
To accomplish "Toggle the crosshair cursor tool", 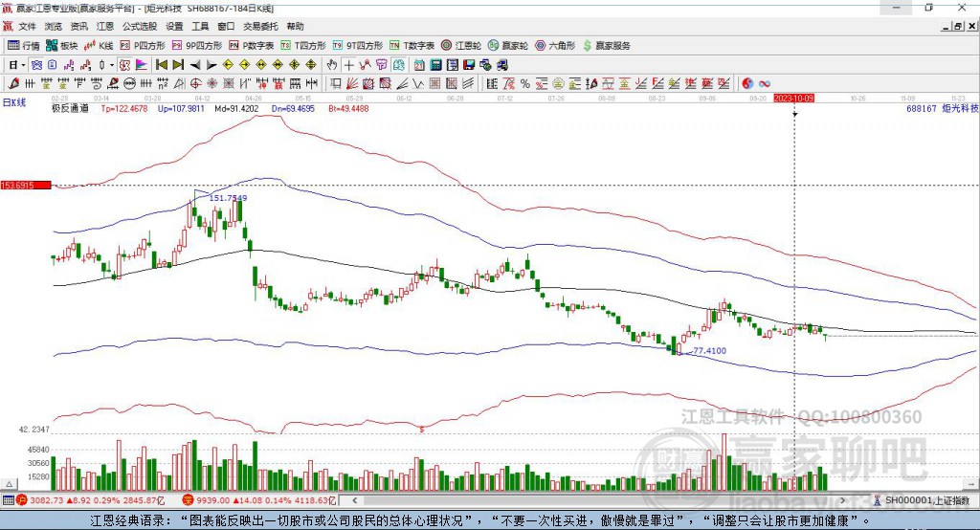I will pyautogui.click(x=348, y=65).
